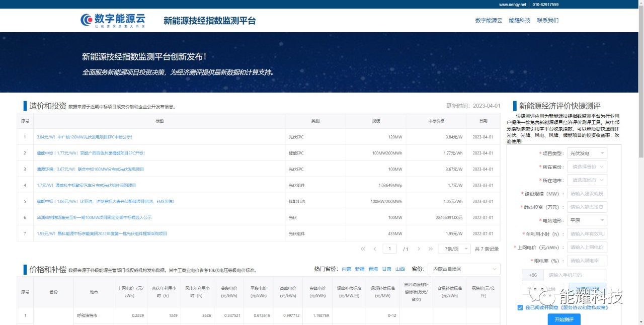The image size is (644, 325).
Task: Select 能耀科技 in top navigation
Action: click(519, 21)
